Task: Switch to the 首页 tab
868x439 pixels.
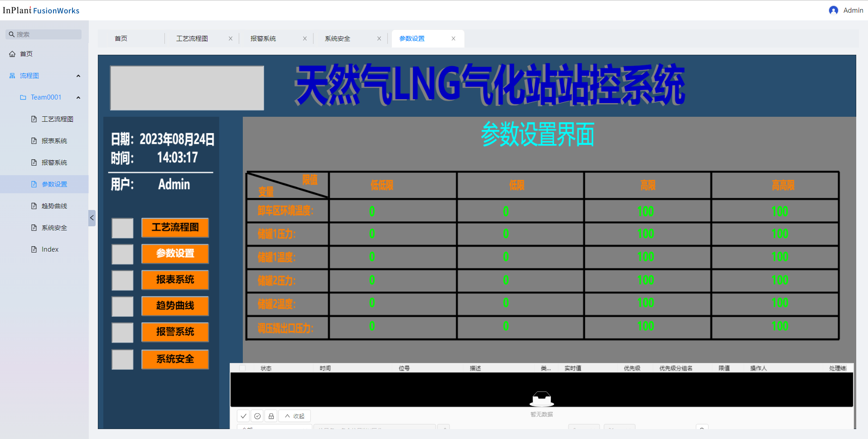Action: pos(121,39)
